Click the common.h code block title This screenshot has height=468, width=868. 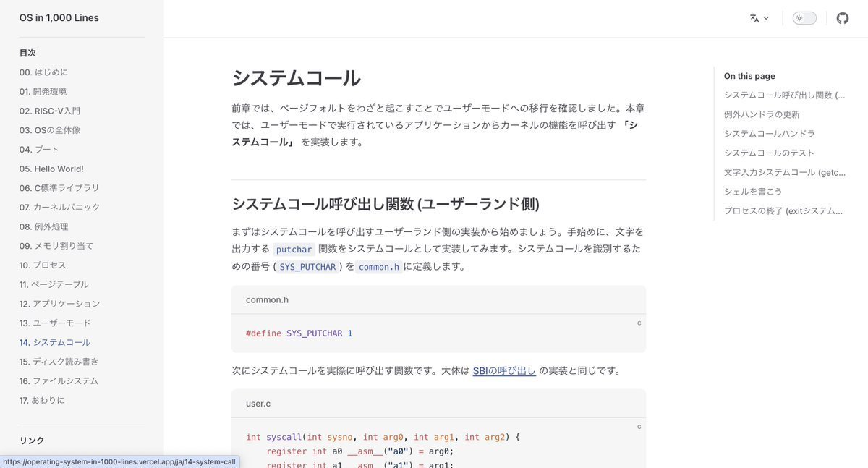[268, 299]
